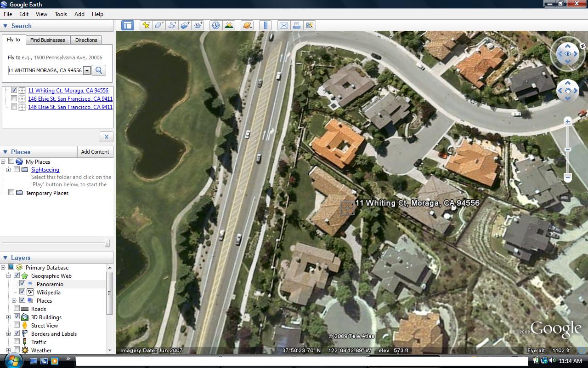Switch to the Find Businesses tab

click(x=48, y=40)
